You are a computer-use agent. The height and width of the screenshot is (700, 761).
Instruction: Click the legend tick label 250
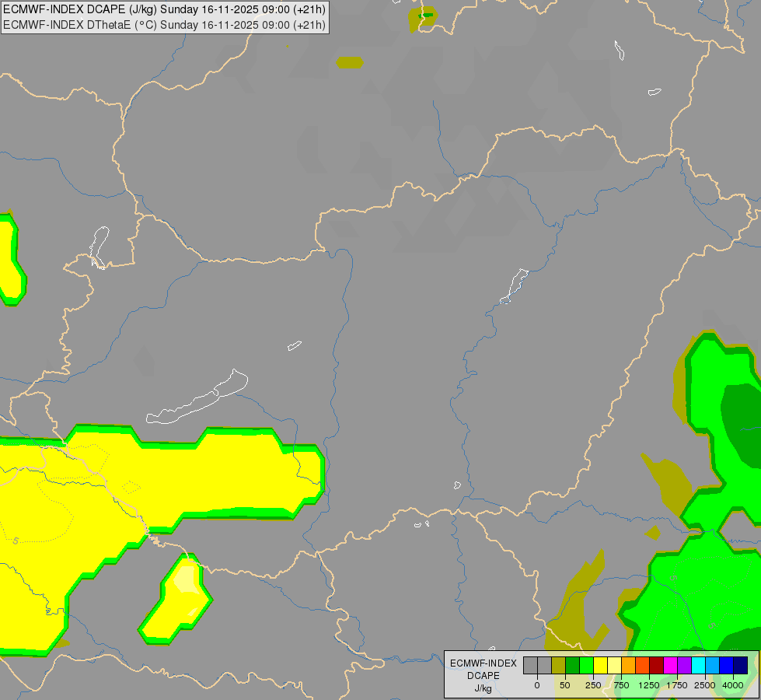coord(593,685)
